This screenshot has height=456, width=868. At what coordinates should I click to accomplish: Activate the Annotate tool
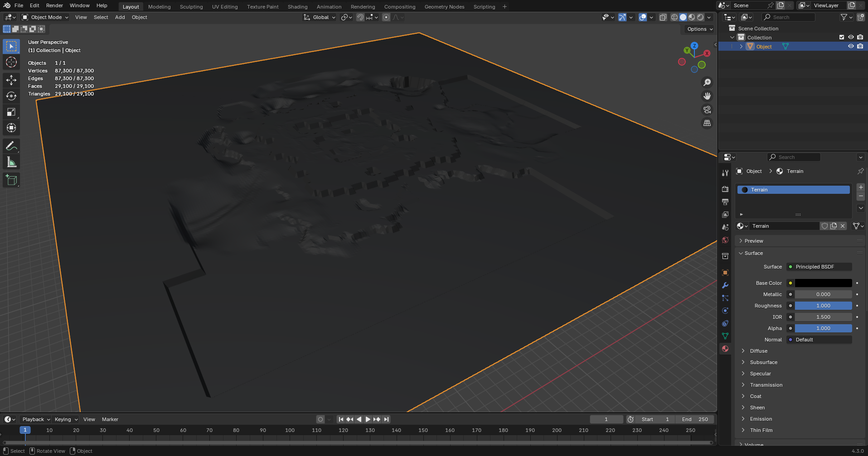coord(11,146)
